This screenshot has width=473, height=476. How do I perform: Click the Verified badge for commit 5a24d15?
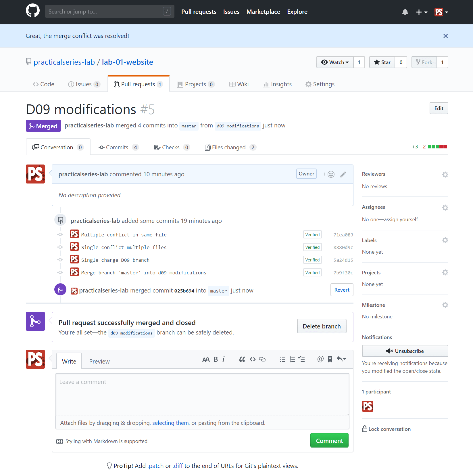(x=312, y=260)
